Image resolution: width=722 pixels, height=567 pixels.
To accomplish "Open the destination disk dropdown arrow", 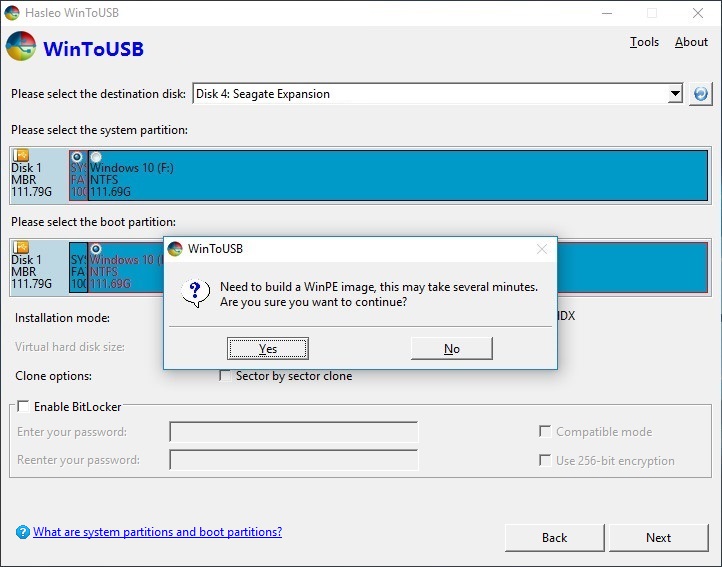I will coord(675,94).
